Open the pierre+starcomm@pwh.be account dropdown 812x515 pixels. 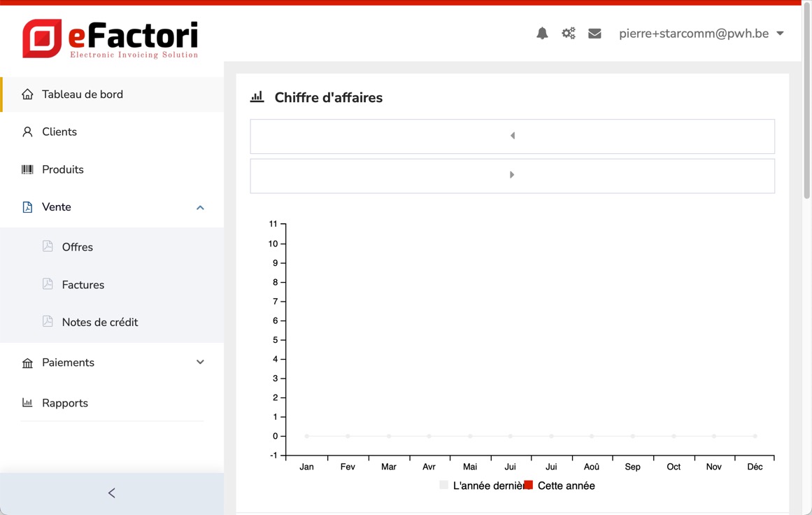click(x=701, y=34)
